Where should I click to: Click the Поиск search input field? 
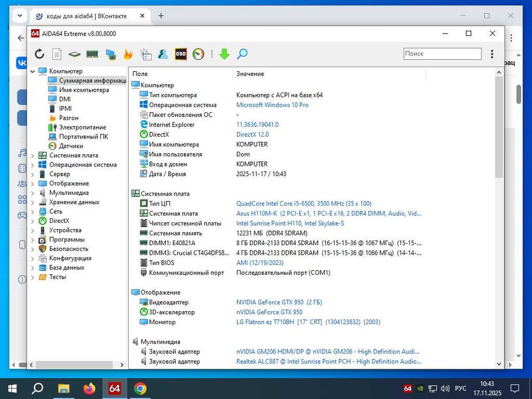pyautogui.click(x=442, y=54)
